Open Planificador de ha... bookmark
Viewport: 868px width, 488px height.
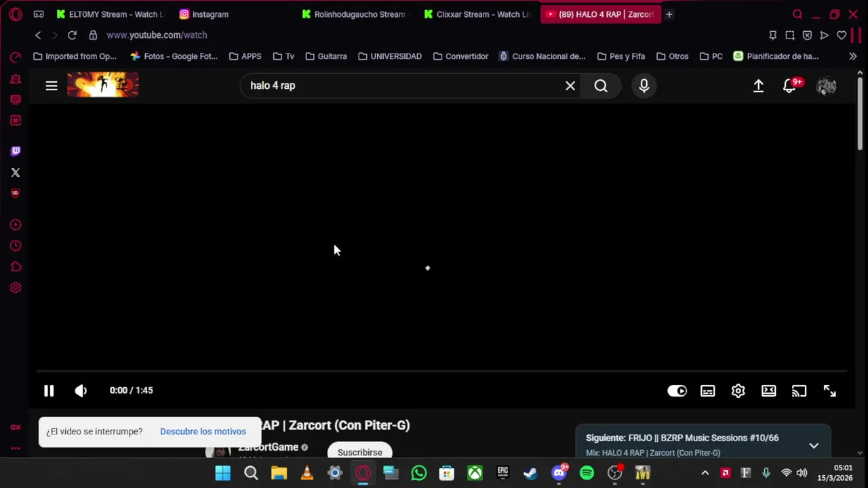coord(776,56)
